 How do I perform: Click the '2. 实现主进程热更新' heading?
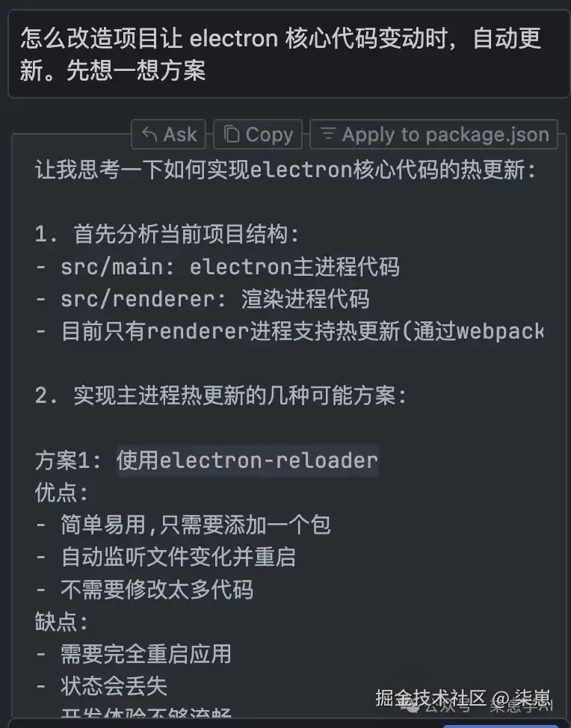pos(220,395)
